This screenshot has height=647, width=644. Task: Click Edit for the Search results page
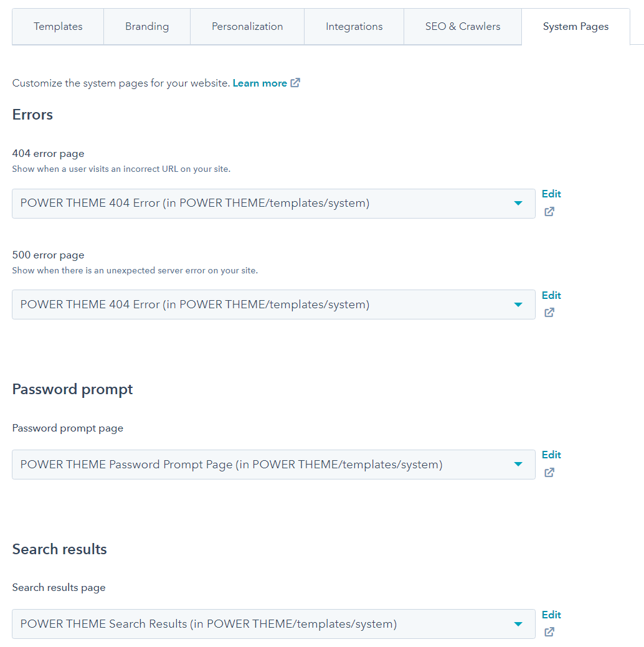click(x=551, y=615)
